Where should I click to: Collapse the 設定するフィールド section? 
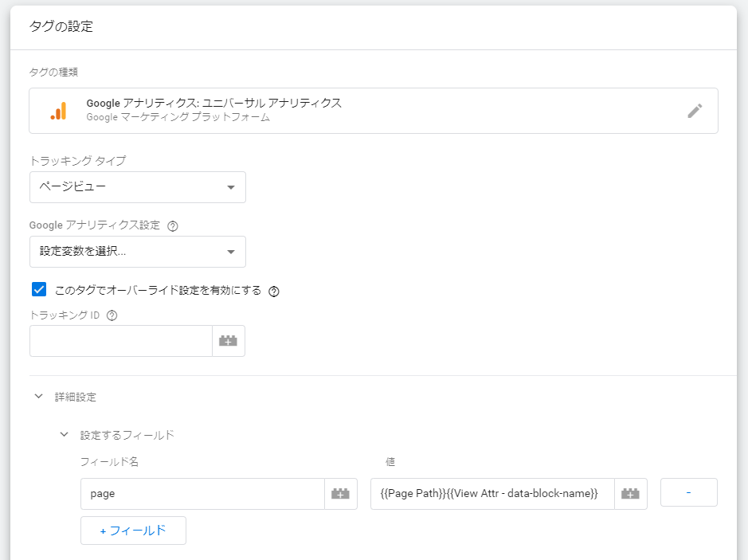tap(64, 435)
